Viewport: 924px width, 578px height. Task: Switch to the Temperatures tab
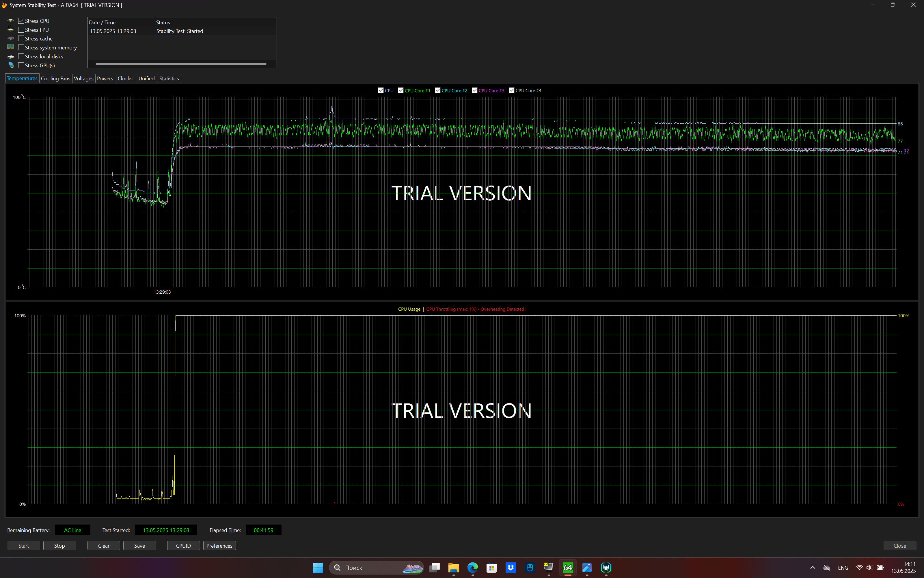pos(22,78)
